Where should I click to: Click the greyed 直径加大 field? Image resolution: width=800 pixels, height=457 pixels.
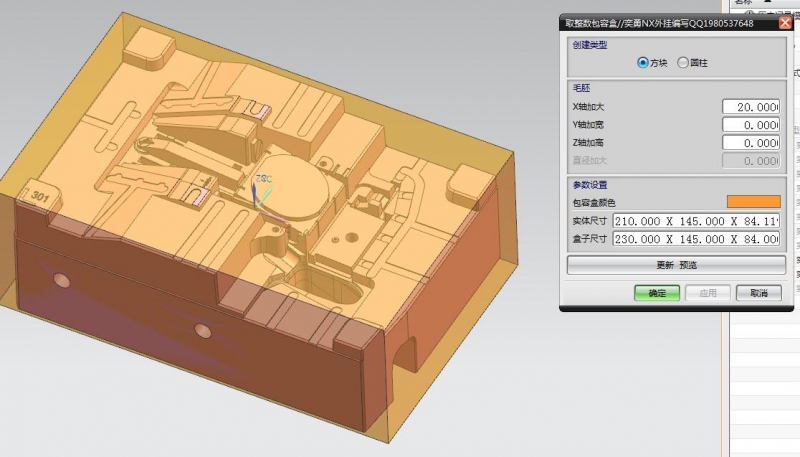750,161
